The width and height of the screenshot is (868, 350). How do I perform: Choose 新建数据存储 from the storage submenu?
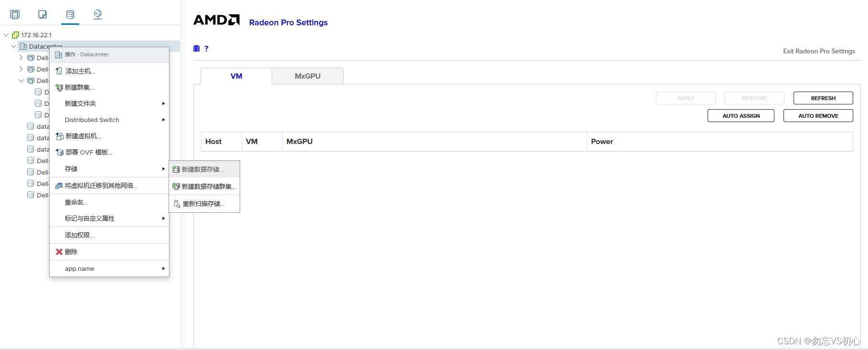[202, 169]
